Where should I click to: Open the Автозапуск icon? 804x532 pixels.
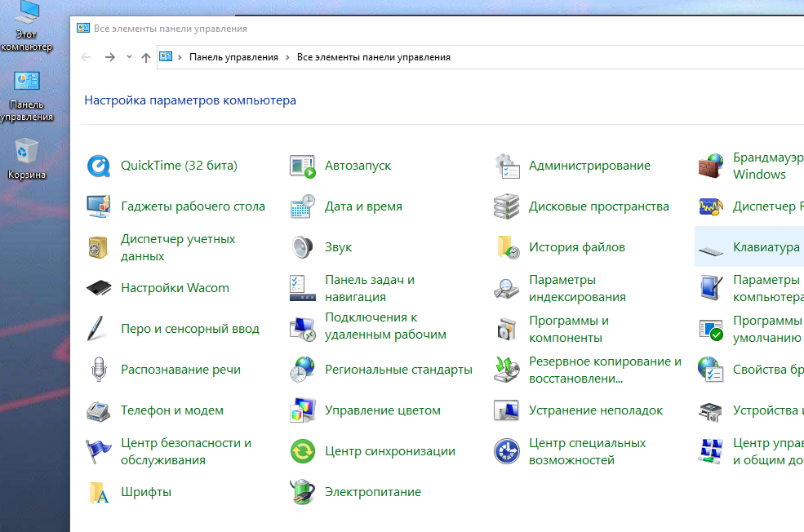pos(303,166)
